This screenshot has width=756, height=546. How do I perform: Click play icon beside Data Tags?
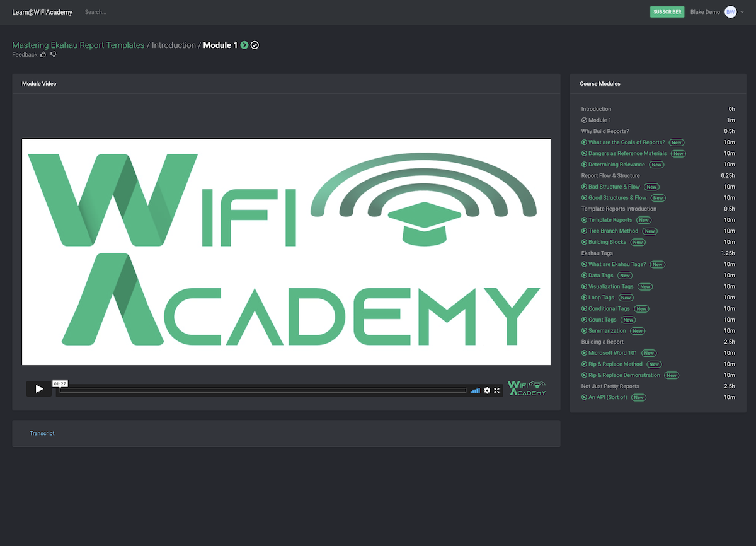pyautogui.click(x=584, y=276)
